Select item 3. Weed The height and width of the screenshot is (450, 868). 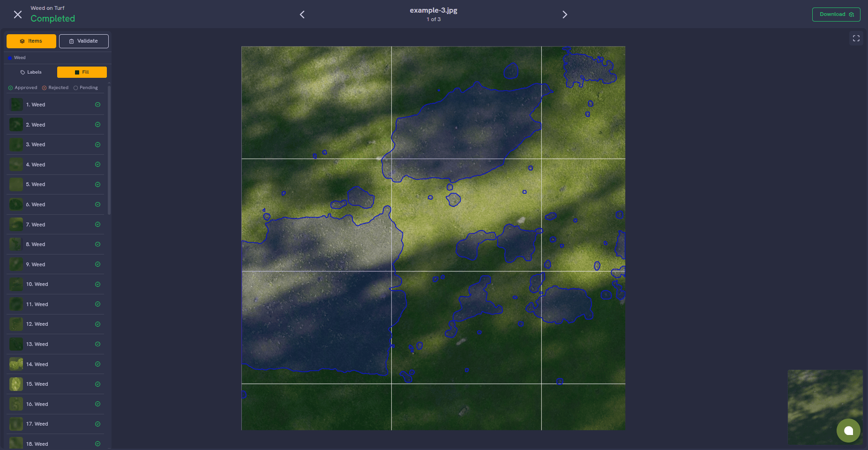(x=55, y=144)
